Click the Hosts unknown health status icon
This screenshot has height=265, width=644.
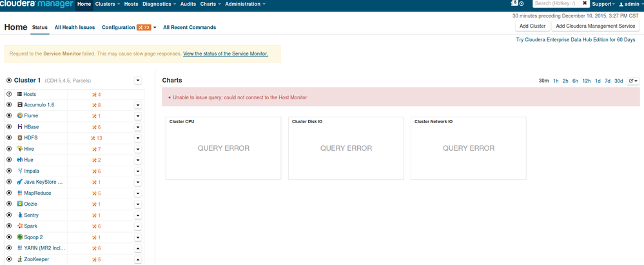click(x=9, y=94)
